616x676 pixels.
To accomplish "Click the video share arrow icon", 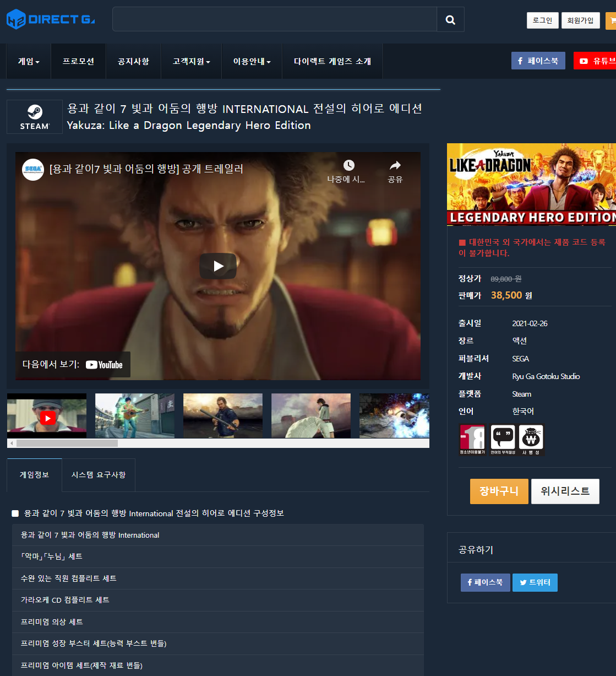I will click(x=395, y=165).
